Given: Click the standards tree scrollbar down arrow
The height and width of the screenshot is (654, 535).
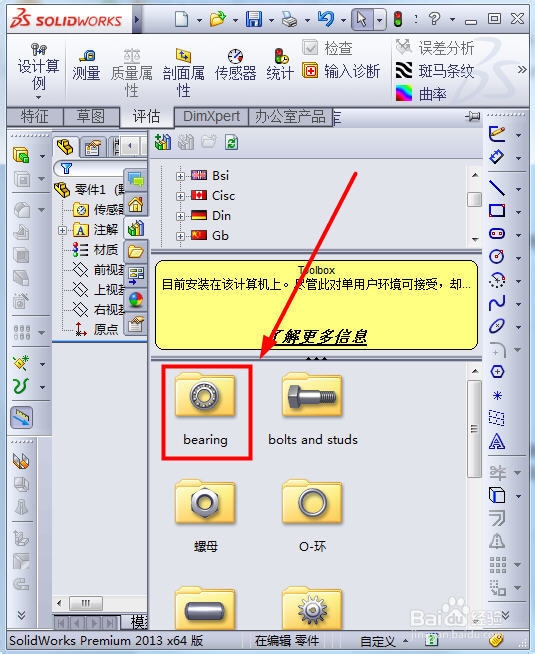Looking at the screenshot, I should tap(475, 239).
